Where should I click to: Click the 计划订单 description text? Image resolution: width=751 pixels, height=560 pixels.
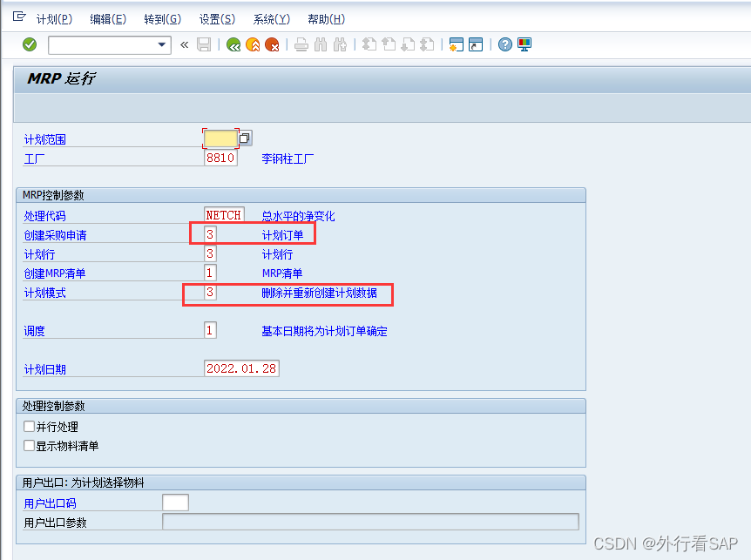[x=282, y=235]
